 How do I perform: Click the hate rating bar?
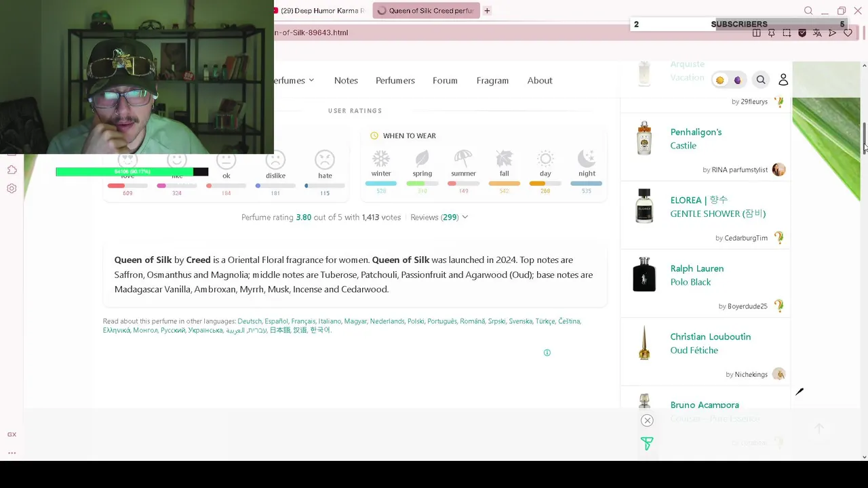325,186
